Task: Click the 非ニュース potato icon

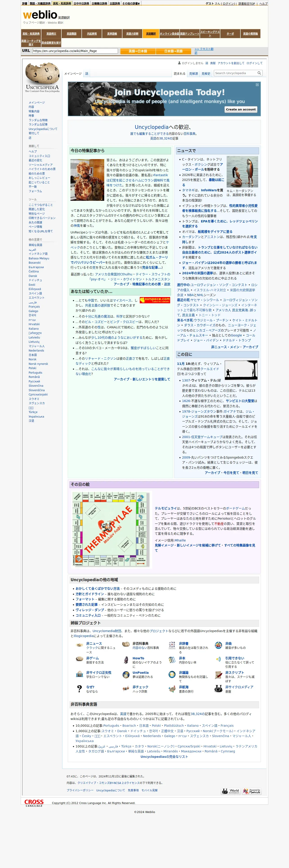Action: tap(79, 645)
